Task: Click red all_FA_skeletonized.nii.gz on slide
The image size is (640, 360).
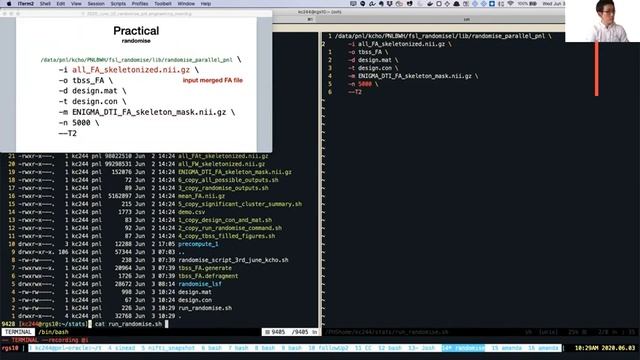Action: 131,70
